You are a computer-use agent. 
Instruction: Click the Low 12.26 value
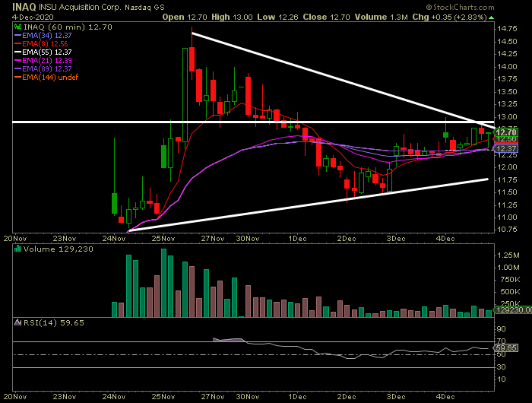(x=277, y=17)
